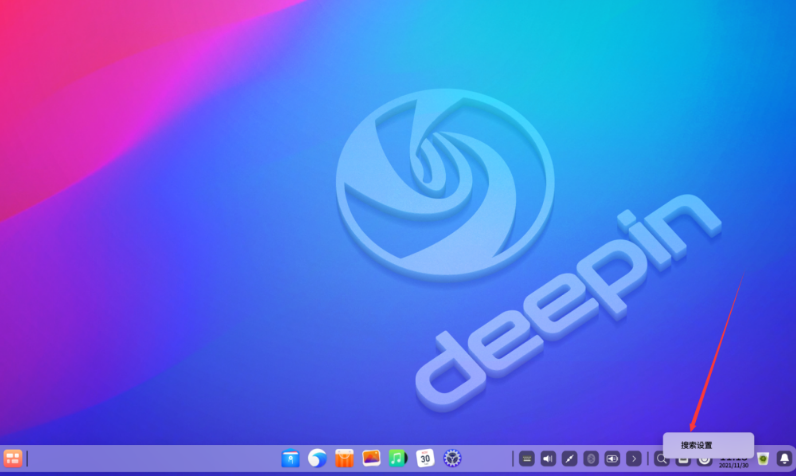Launch the green Music app
This screenshot has width=796, height=476.
click(x=398, y=459)
